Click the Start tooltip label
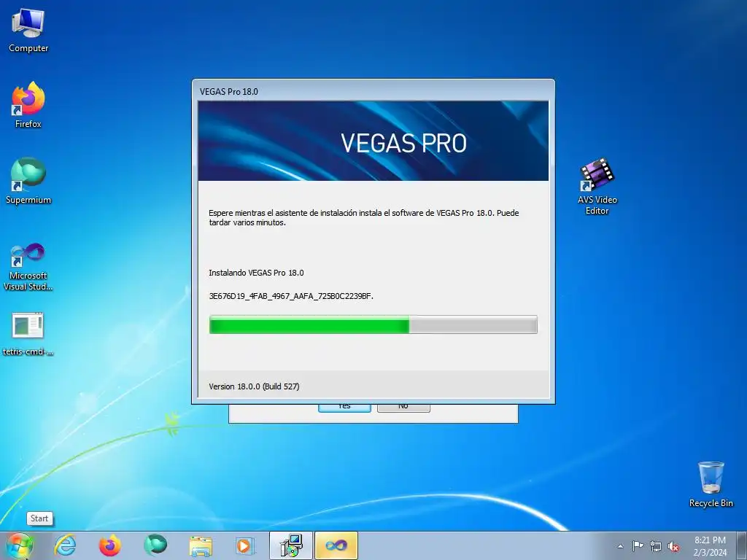 39,518
